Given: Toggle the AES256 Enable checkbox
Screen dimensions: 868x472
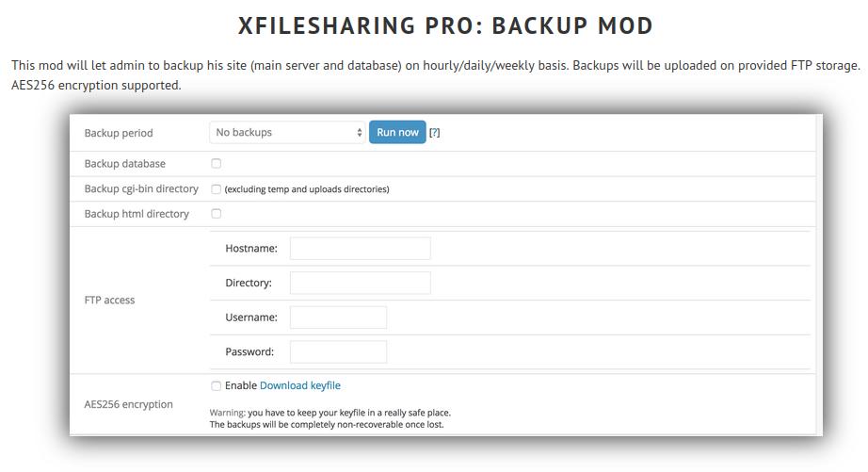Looking at the screenshot, I should pyautogui.click(x=216, y=386).
